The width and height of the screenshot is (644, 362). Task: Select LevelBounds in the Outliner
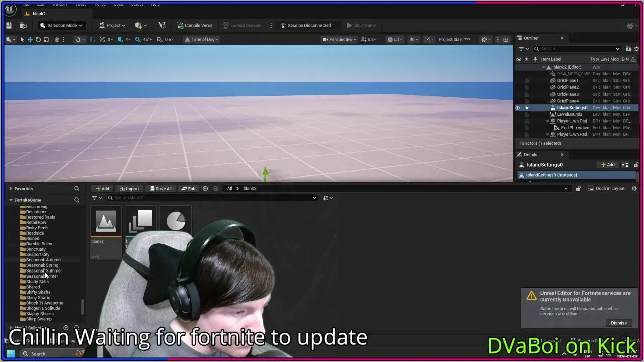tap(569, 114)
